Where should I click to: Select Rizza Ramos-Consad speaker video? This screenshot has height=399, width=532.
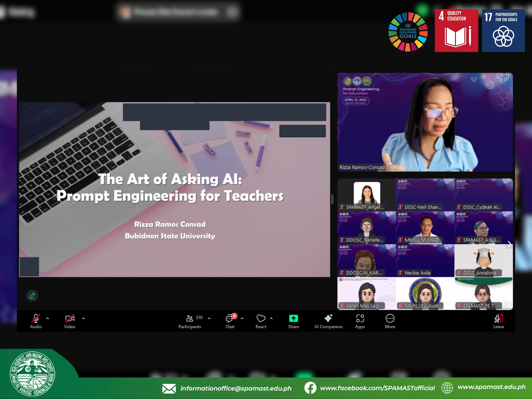tap(425, 122)
